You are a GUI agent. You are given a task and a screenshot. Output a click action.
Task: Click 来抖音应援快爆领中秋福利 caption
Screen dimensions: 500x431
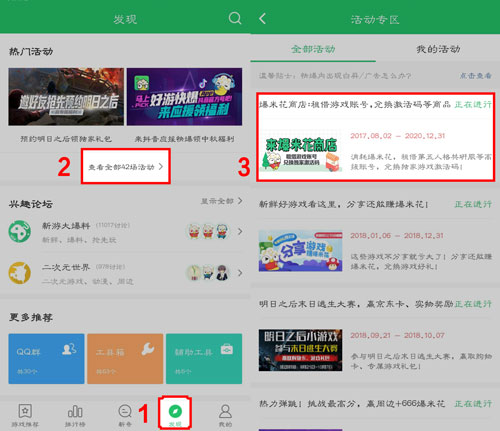click(x=184, y=139)
